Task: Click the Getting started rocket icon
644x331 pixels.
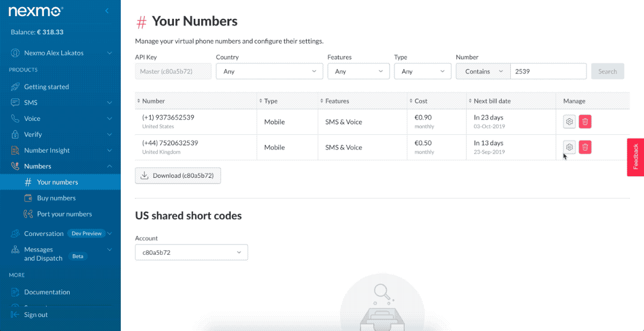Action: (15, 87)
